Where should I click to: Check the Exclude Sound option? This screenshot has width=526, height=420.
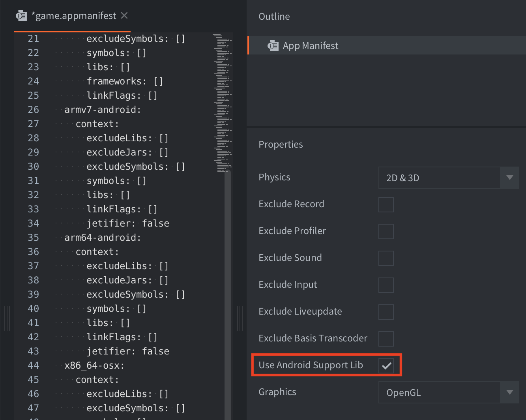pos(386,258)
